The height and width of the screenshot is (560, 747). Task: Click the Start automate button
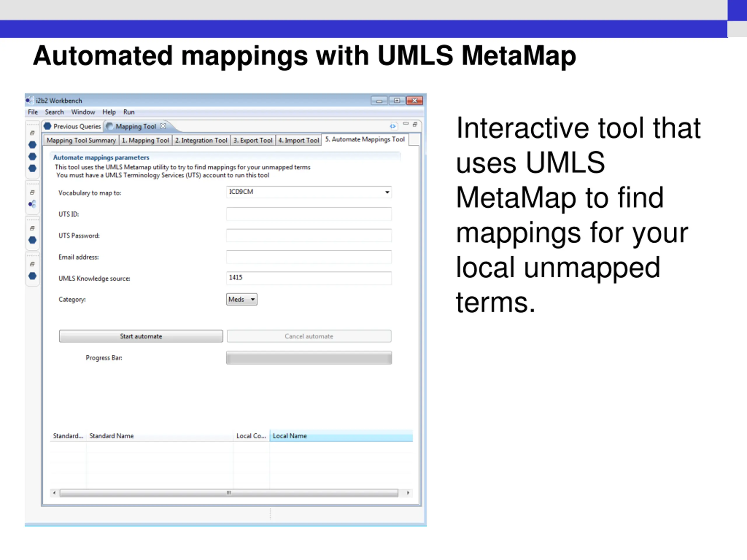(141, 336)
